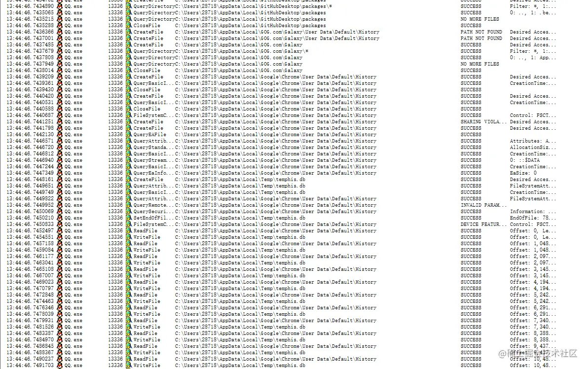This screenshot has width=588, height=369.
Task: Click the DEVICE FEATUR... result
Action: [484, 224]
